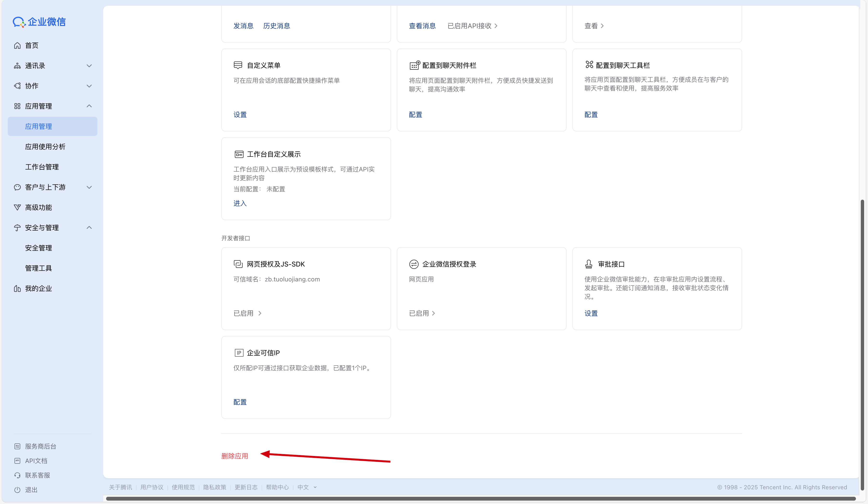
Task: Click the 配置到聊天工具栏 icon
Action: tap(589, 64)
